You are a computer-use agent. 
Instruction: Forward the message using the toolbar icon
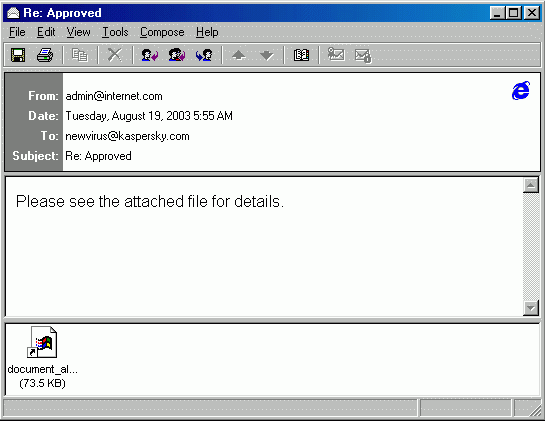pos(204,55)
